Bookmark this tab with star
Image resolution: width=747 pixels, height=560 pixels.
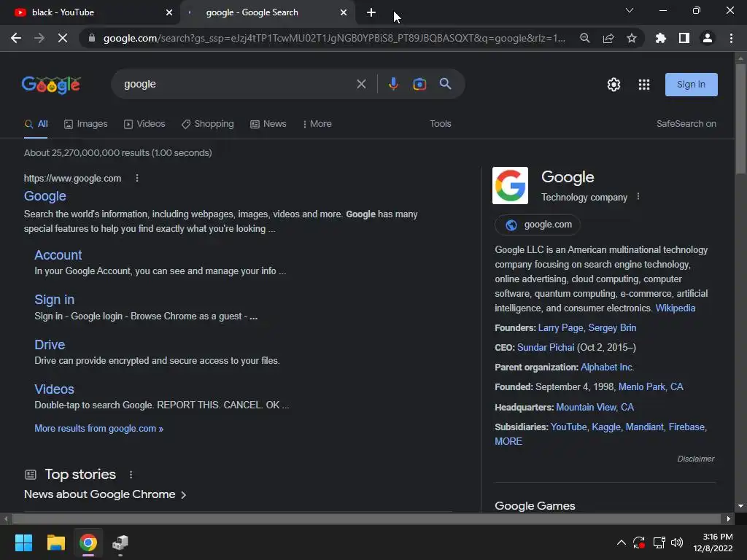click(632, 38)
